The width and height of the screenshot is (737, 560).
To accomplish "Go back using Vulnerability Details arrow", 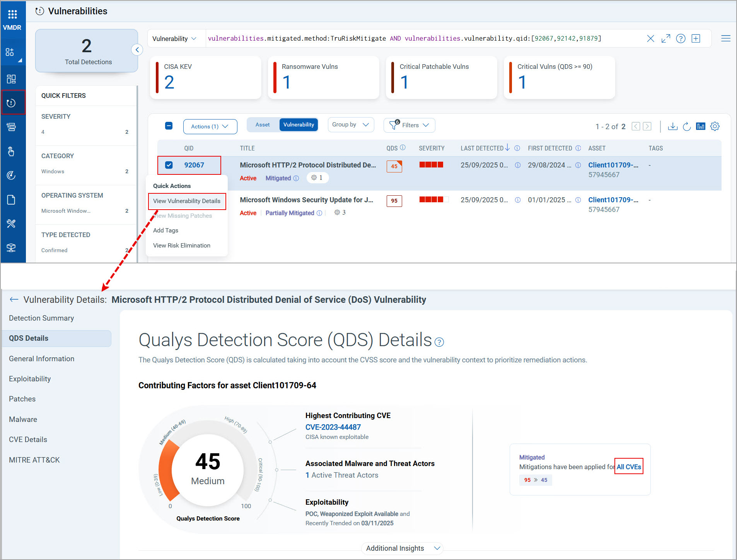I will pos(14,300).
